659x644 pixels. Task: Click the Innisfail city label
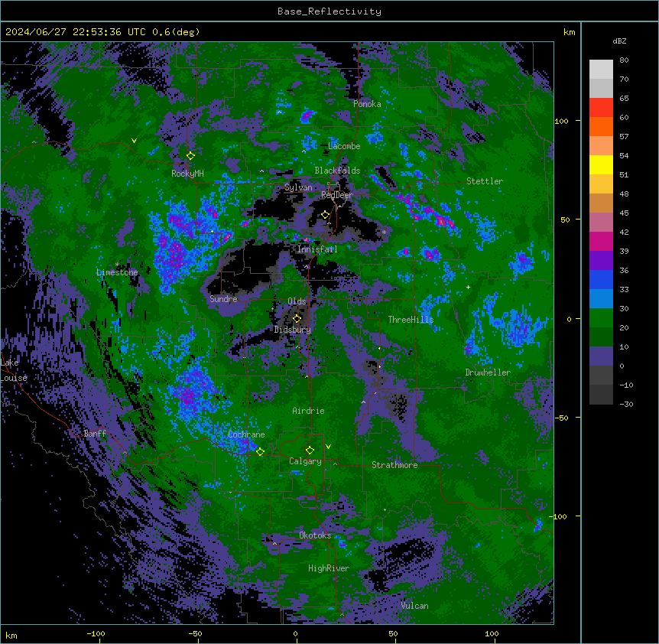pyautogui.click(x=317, y=249)
